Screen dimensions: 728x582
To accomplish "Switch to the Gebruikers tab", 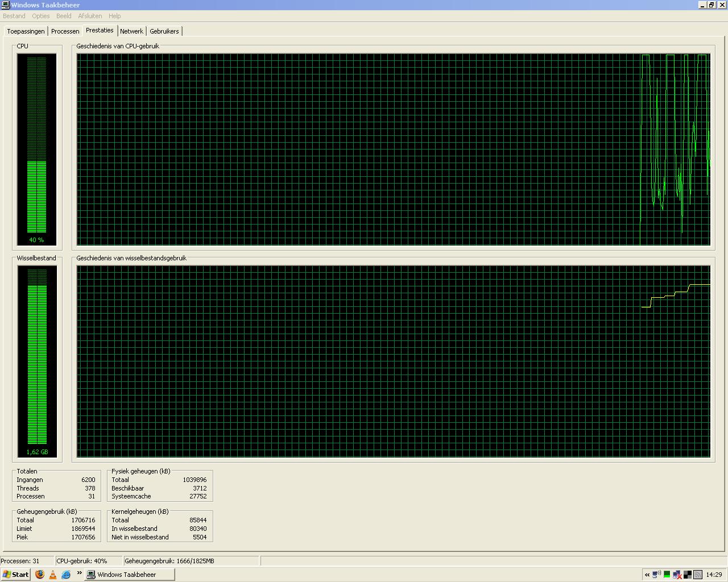I will (164, 31).
